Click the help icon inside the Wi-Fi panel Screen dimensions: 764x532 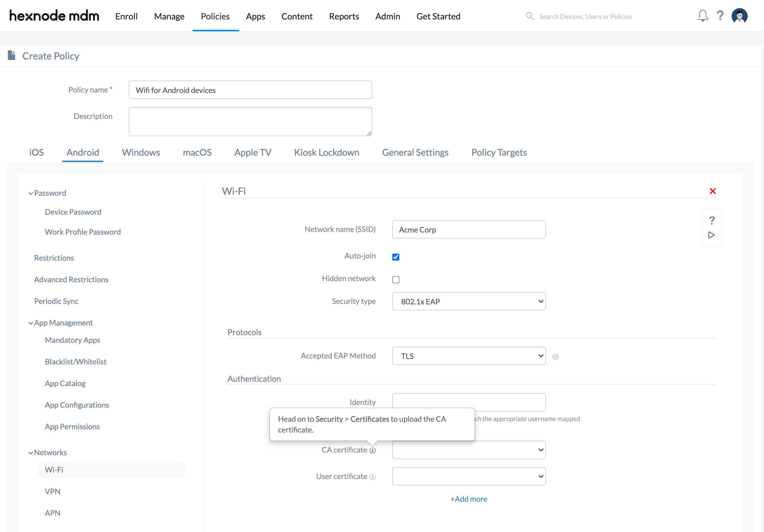[712, 220]
